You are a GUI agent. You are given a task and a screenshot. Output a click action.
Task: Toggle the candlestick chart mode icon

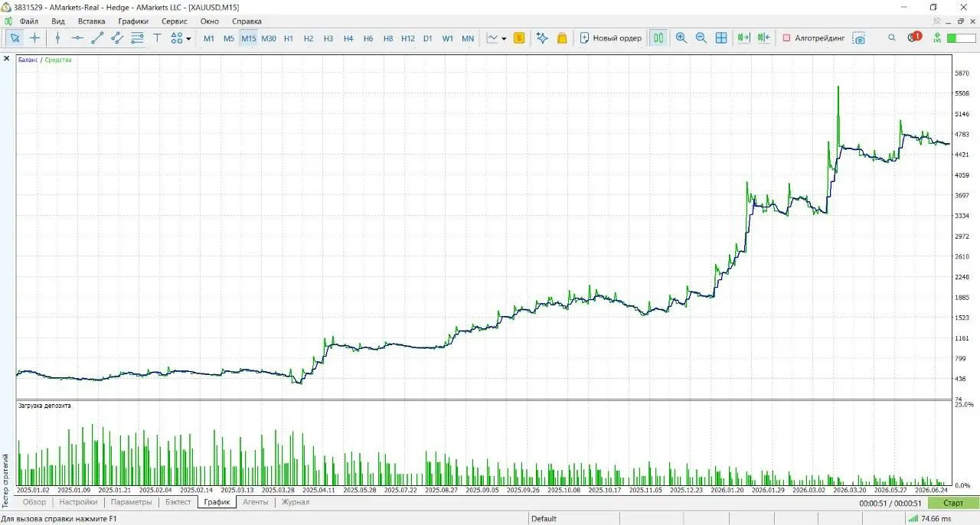pos(658,38)
